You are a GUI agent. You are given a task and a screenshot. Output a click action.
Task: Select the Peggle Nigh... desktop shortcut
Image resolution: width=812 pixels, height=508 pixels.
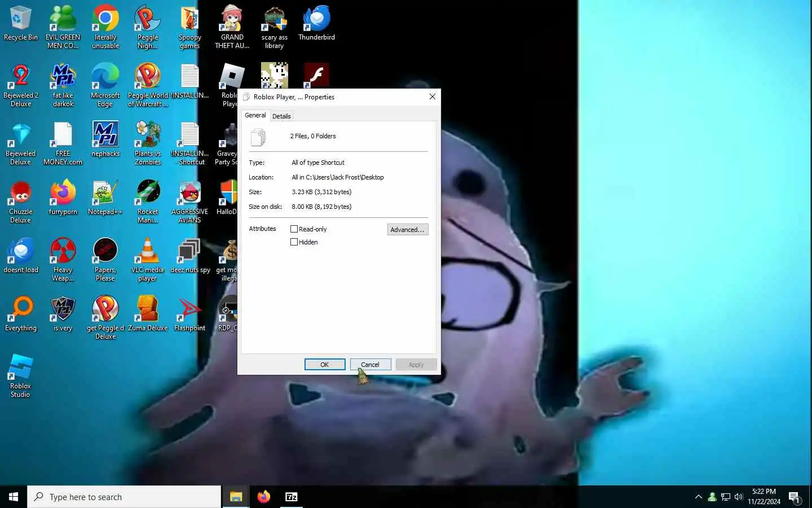pos(148,27)
